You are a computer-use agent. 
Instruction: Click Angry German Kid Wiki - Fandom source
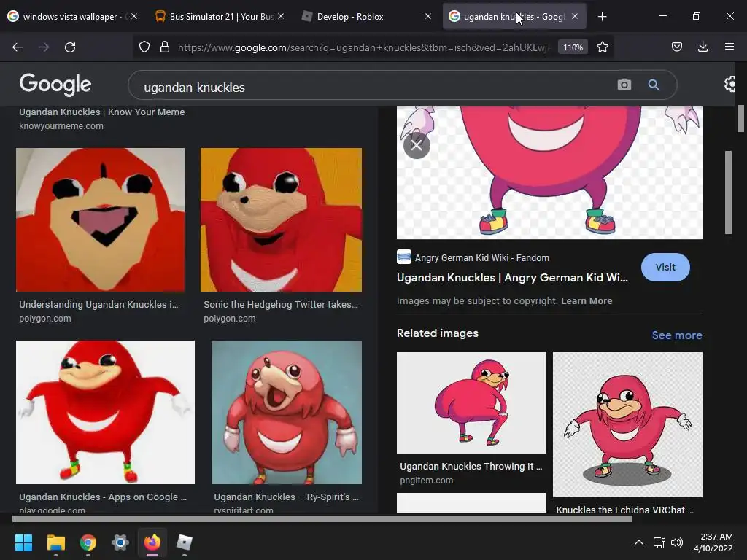point(482,257)
